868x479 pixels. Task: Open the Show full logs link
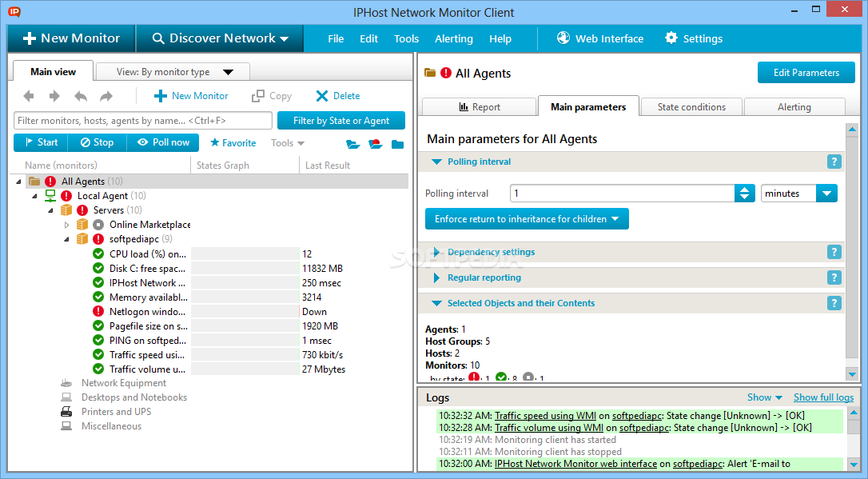tap(823, 397)
